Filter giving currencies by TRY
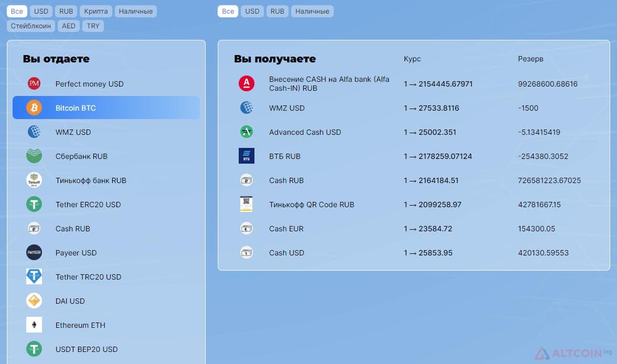 93,26
